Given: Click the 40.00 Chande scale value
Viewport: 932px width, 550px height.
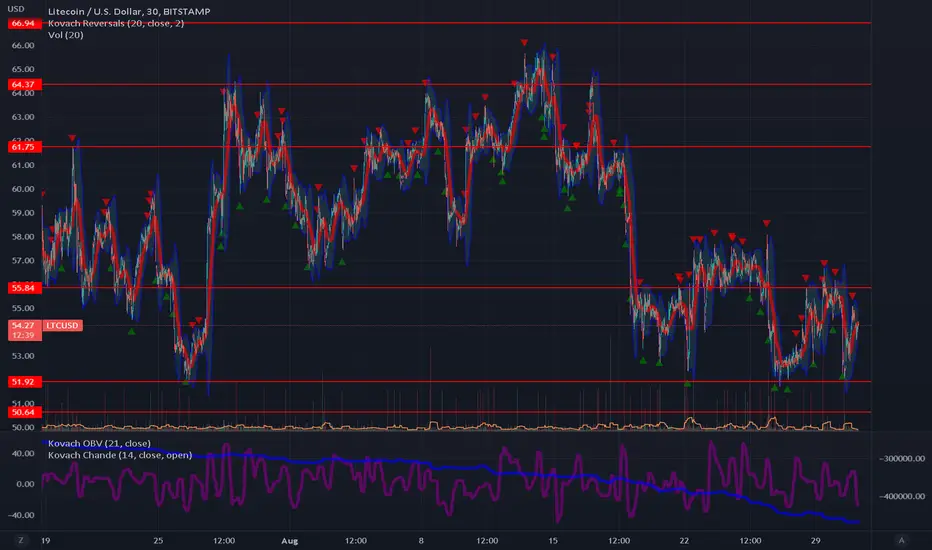Looking at the screenshot, I should pyautogui.click(x=24, y=453).
